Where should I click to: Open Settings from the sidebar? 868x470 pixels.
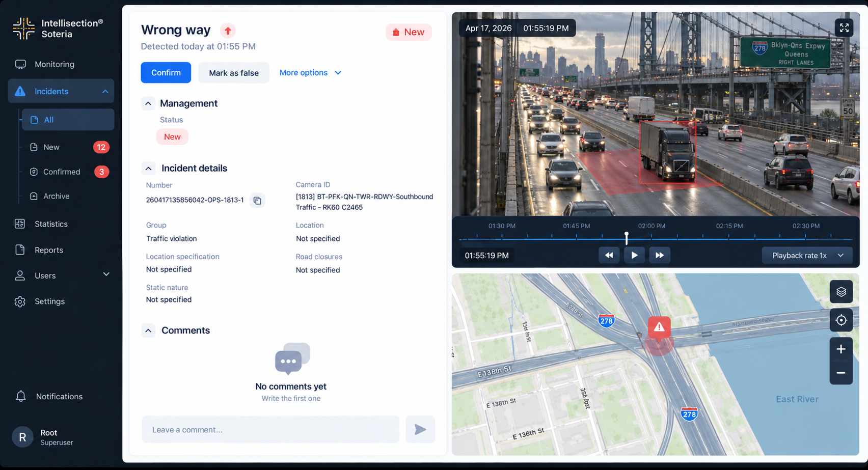tap(40, 301)
